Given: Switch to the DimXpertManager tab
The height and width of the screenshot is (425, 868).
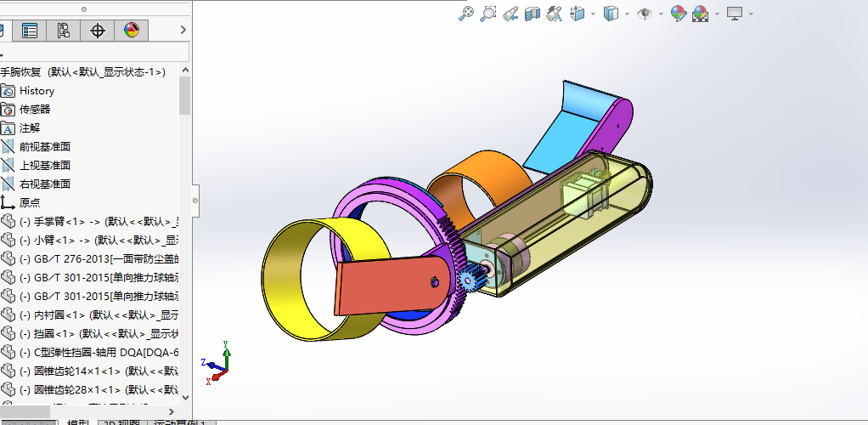Looking at the screenshot, I should pos(98,31).
